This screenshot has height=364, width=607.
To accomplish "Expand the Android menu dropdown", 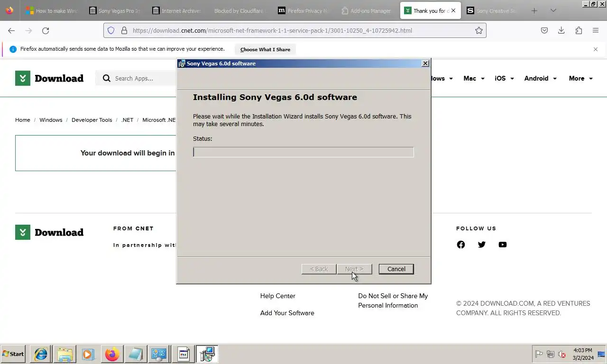I will pyautogui.click(x=540, y=78).
